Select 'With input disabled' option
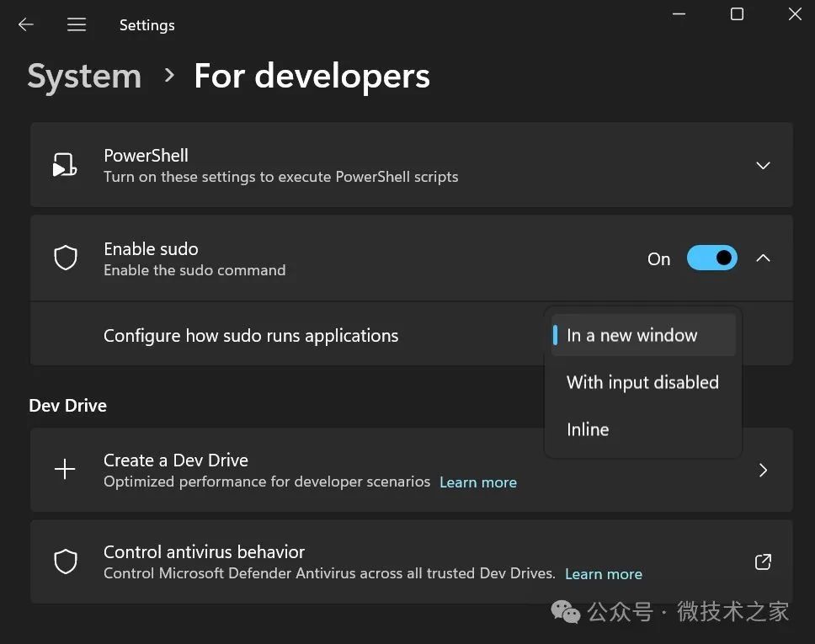815x644 pixels. (643, 382)
